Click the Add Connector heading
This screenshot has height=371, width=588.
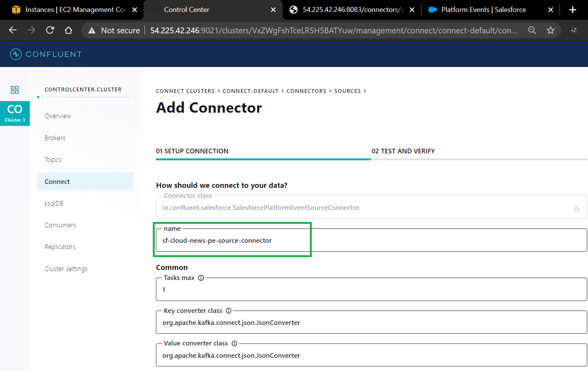coord(209,108)
